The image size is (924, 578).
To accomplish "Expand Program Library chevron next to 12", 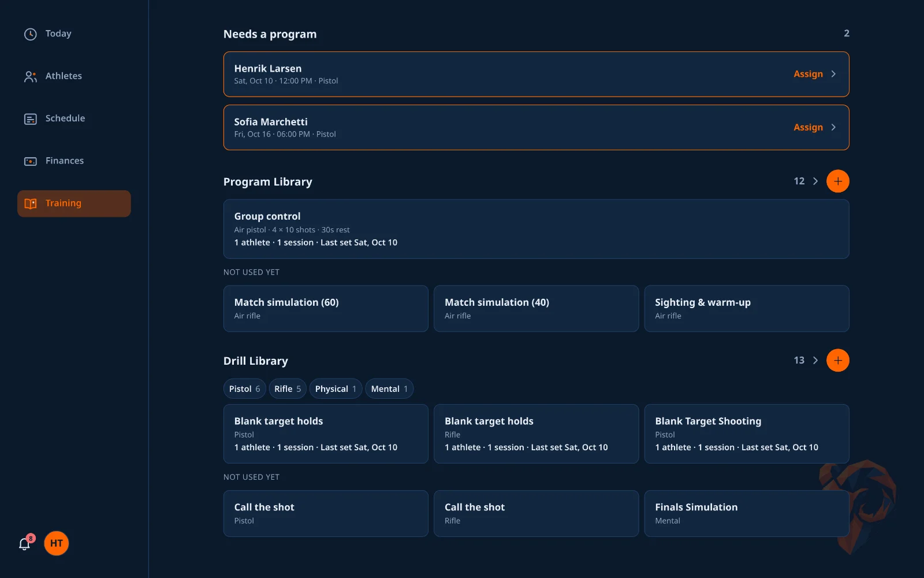I will coord(815,181).
